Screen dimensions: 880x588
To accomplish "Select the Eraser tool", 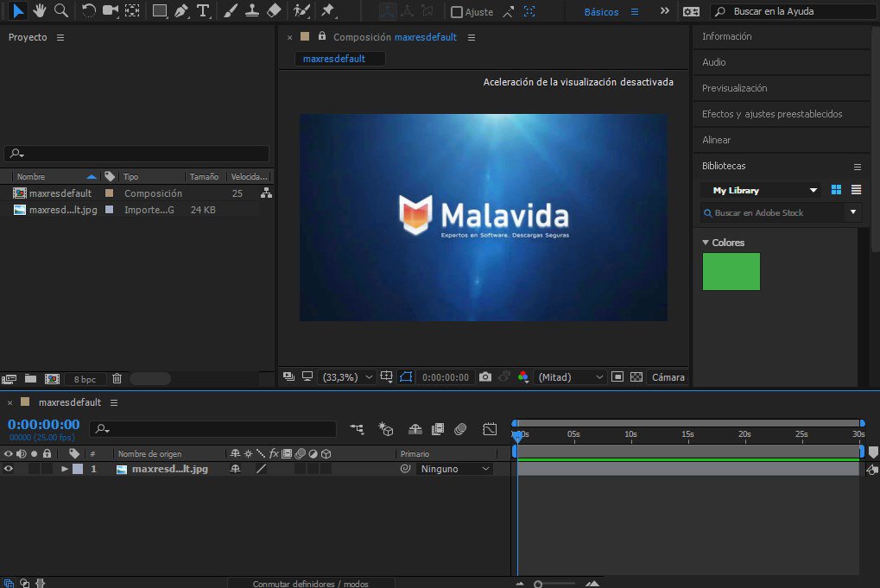I will click(x=274, y=11).
